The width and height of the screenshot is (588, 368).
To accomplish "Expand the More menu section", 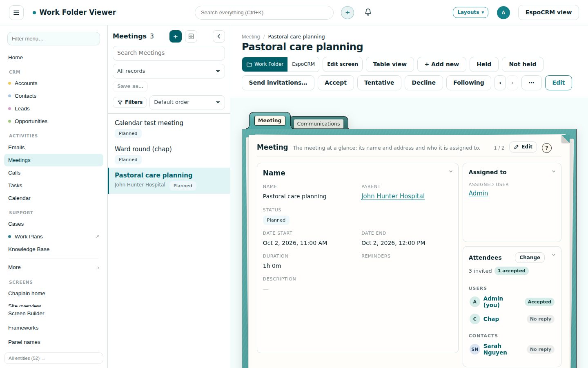I will 53,267.
